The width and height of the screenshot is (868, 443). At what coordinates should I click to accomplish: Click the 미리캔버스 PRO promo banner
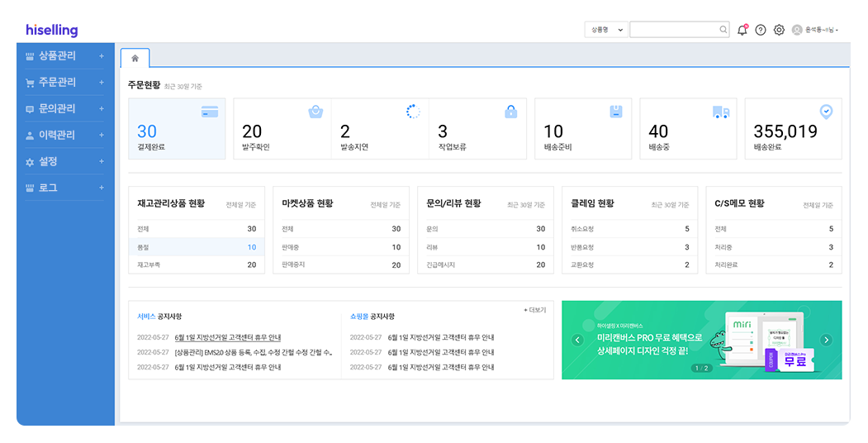(x=701, y=340)
